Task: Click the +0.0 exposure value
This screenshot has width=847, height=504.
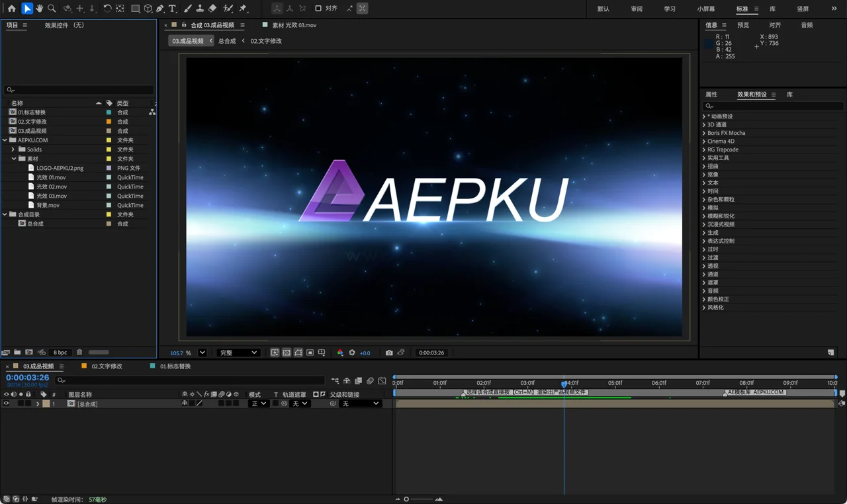Action: (x=365, y=353)
